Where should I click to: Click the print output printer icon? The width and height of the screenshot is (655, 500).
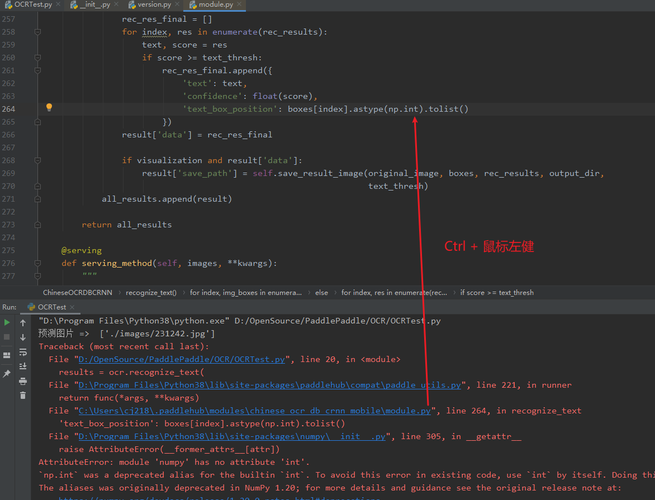tap(23, 381)
